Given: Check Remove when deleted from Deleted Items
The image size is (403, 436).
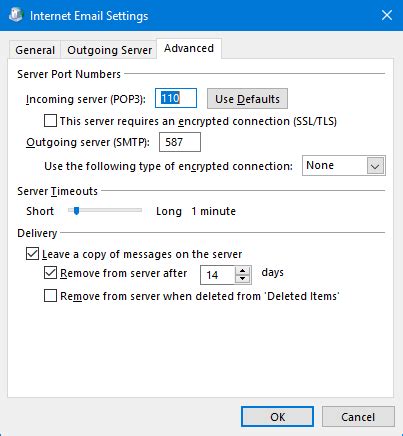Looking at the screenshot, I should (50, 296).
